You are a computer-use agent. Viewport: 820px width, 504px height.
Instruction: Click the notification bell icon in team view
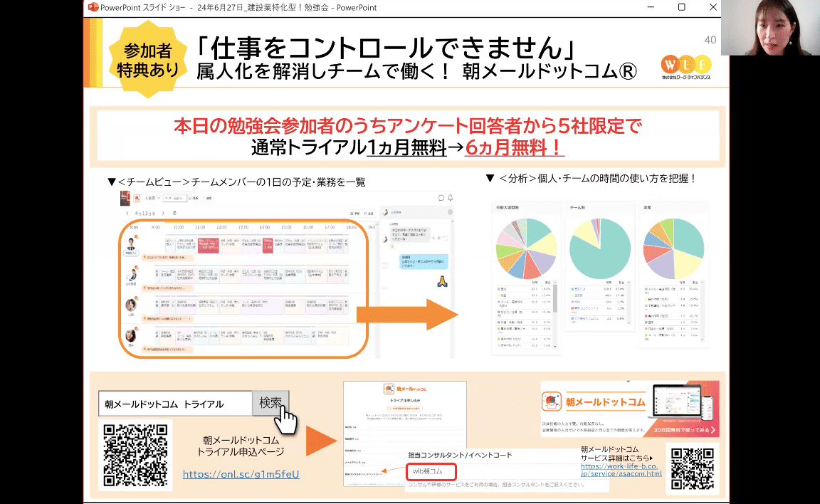pos(451,198)
